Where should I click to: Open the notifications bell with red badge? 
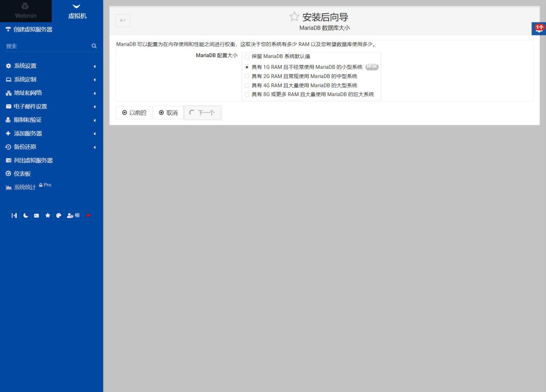tap(539, 28)
